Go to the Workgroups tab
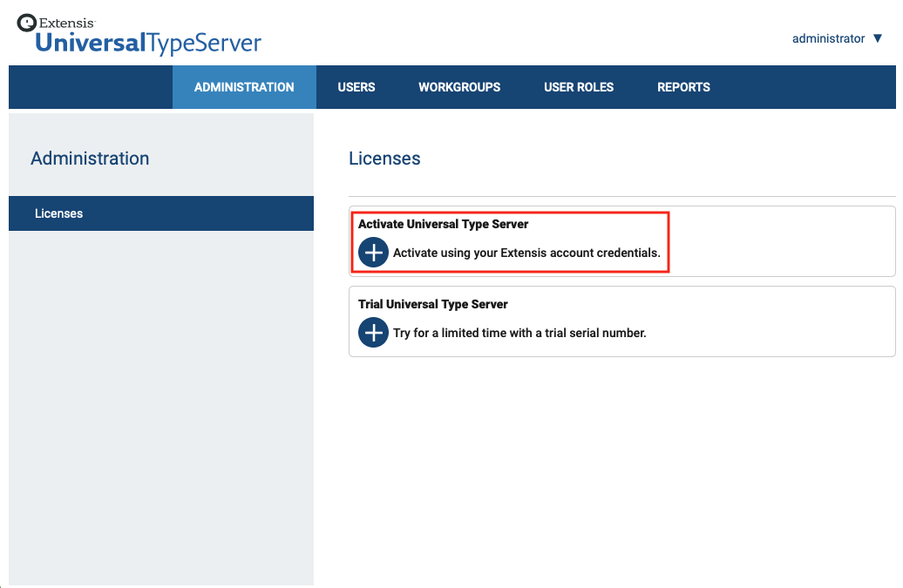This screenshot has width=903, height=588. (x=459, y=87)
